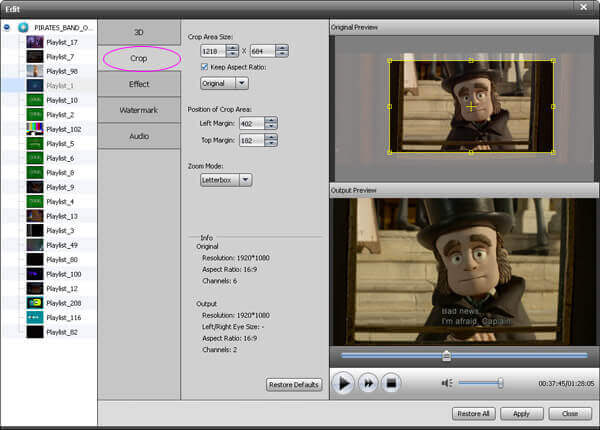Click the Restore All button

[473, 414]
